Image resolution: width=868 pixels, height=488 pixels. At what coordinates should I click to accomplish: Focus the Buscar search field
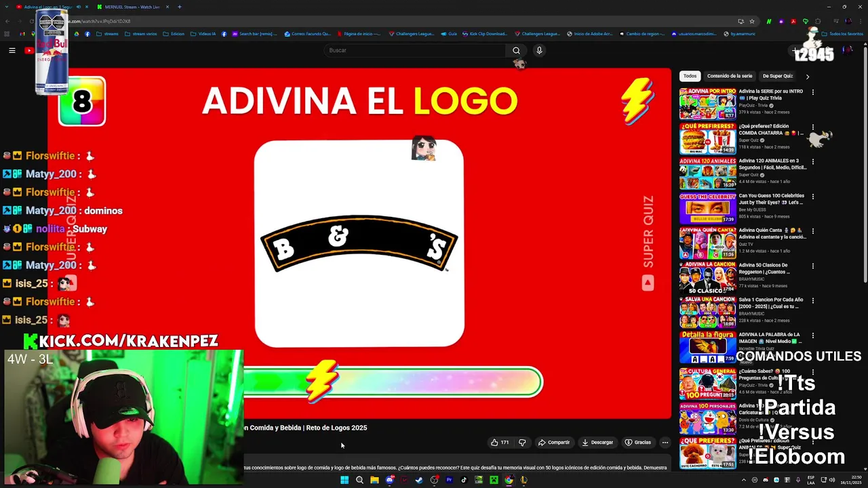(x=415, y=50)
